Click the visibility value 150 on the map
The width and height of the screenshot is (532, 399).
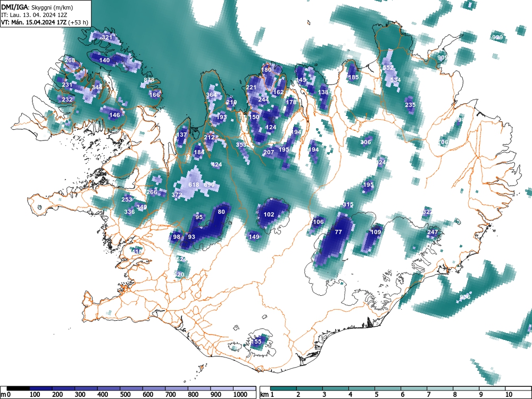point(254,117)
